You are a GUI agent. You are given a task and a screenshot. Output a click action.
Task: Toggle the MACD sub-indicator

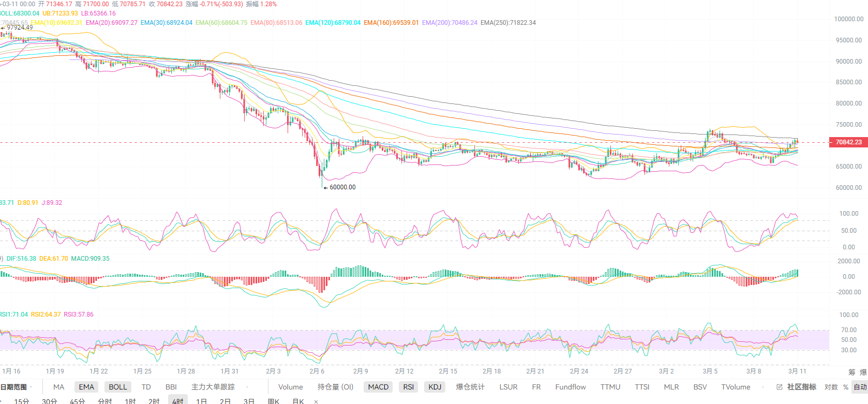point(378,387)
